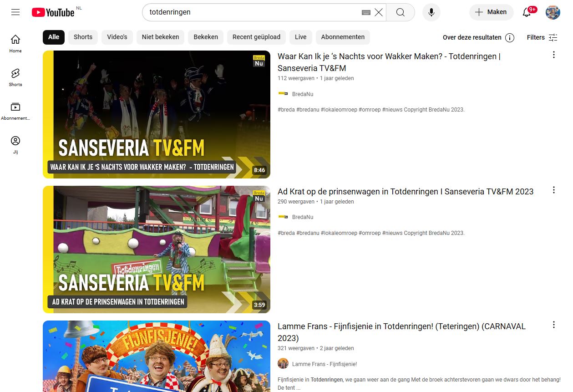The image size is (573, 392).
Task: Open the hamburger guide menu
Action: (15, 12)
